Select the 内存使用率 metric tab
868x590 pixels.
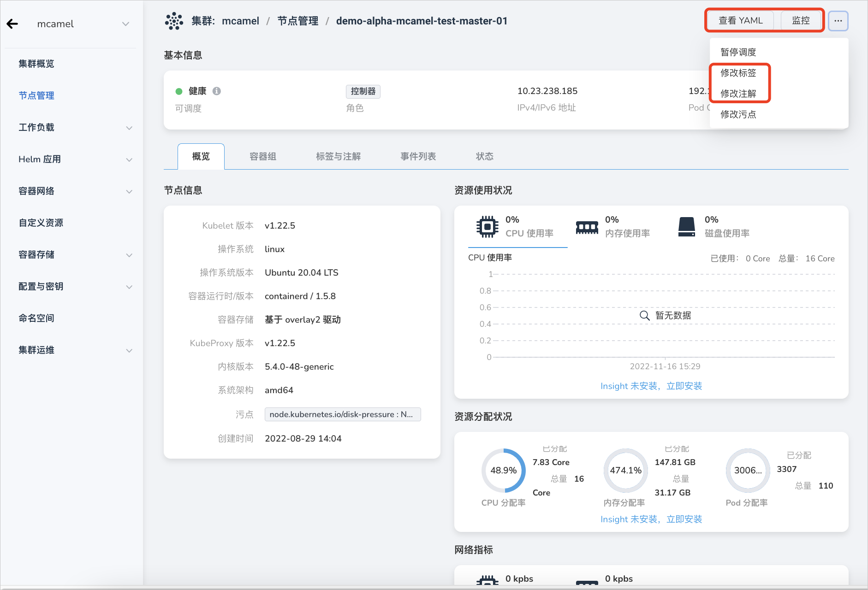pos(613,227)
